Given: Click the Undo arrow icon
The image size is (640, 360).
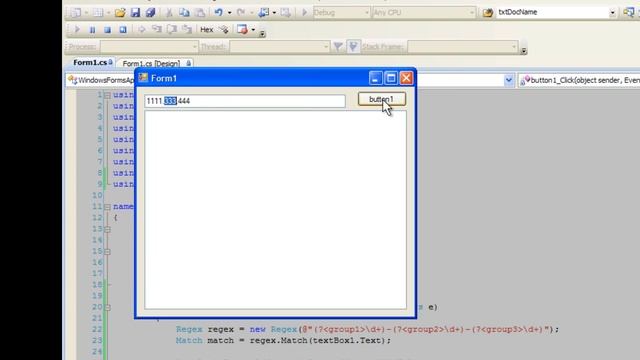Looking at the screenshot, I should 219,13.
